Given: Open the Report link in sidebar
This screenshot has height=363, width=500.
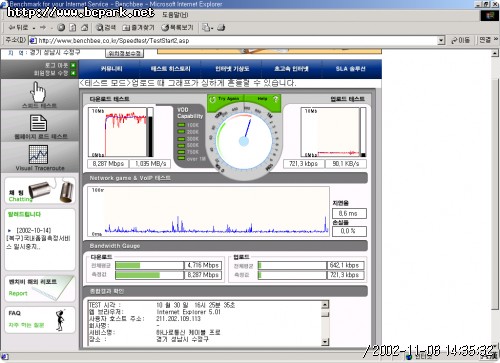Looking at the screenshot, I should pos(18,293).
